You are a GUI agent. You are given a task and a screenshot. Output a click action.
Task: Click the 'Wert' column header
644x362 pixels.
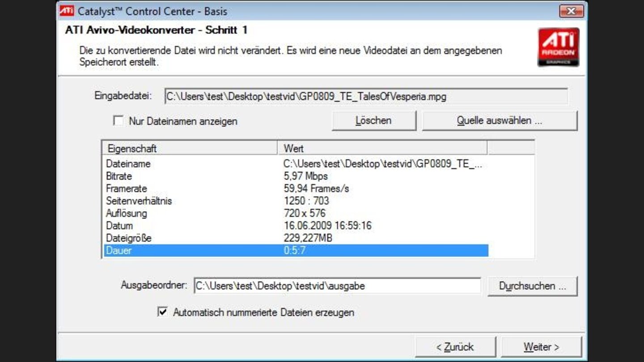(382, 148)
